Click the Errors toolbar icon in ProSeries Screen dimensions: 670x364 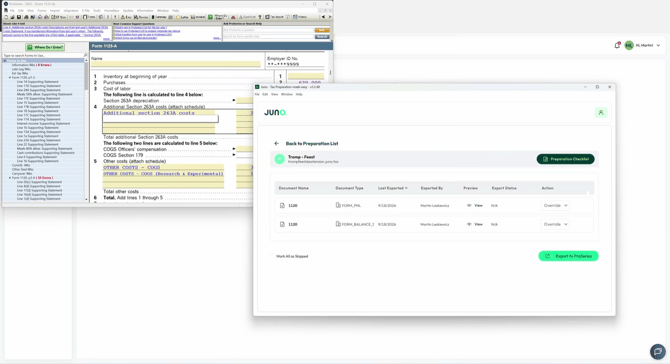tap(126, 17)
